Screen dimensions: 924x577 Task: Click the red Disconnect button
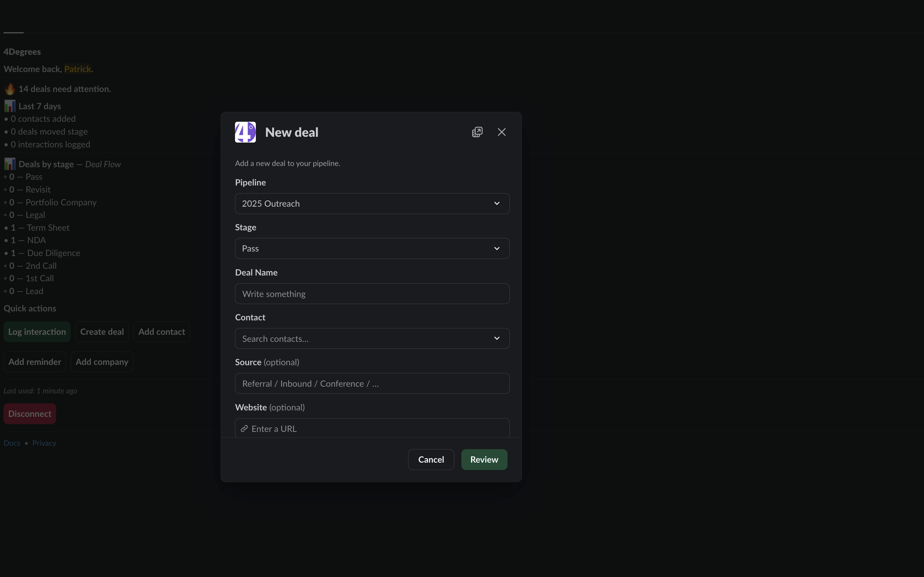click(30, 414)
